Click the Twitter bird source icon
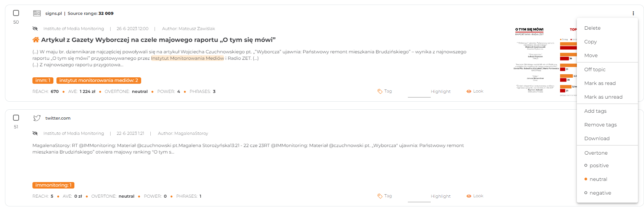 37,118
